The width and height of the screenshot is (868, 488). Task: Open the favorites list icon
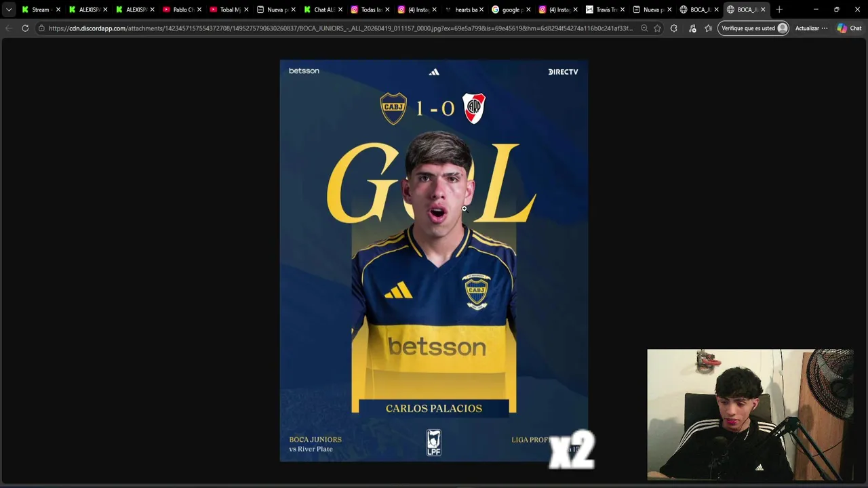pos(709,28)
